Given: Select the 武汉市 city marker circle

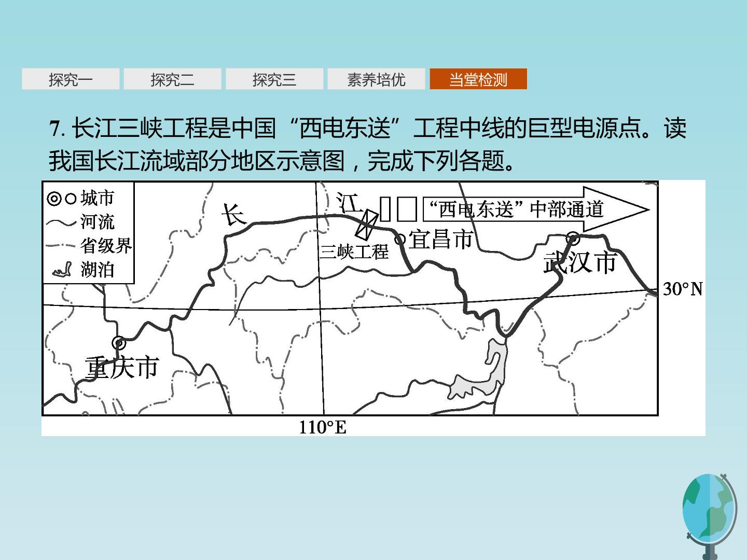Looking at the screenshot, I should (x=573, y=239).
